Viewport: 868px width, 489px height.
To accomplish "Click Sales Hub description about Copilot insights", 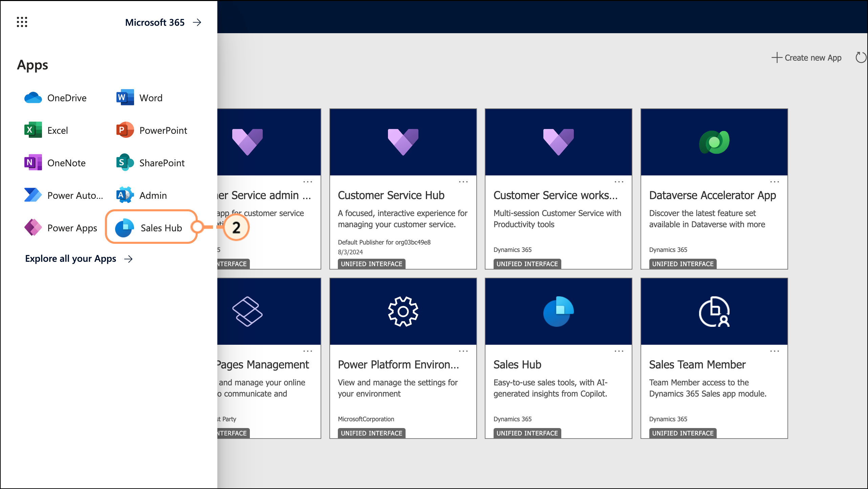I will 550,388.
